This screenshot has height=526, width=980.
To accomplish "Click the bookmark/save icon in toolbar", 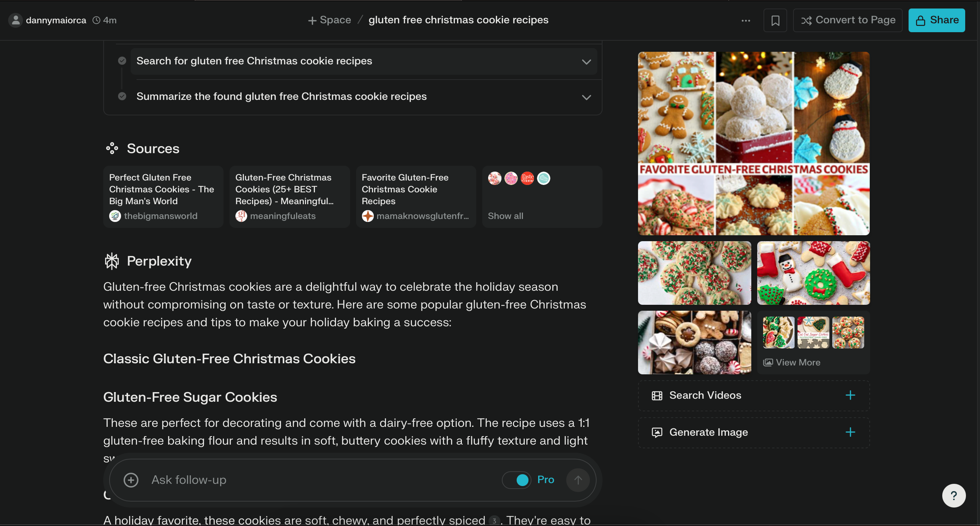I will [x=776, y=20].
